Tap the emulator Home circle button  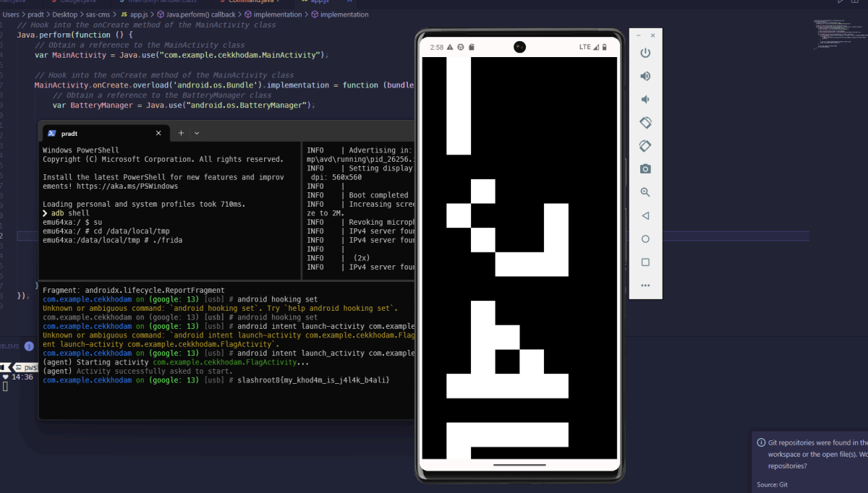(x=645, y=239)
